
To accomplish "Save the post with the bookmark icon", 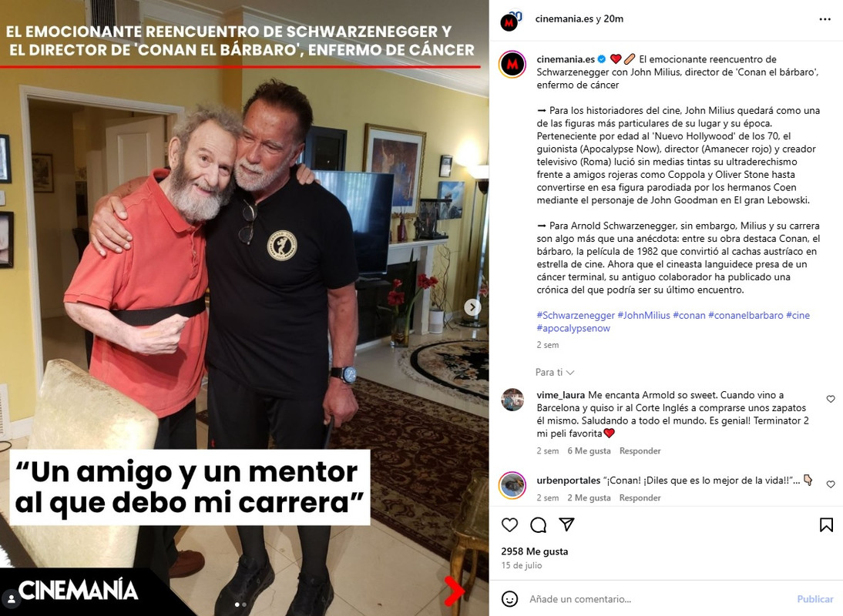I will click(826, 524).
